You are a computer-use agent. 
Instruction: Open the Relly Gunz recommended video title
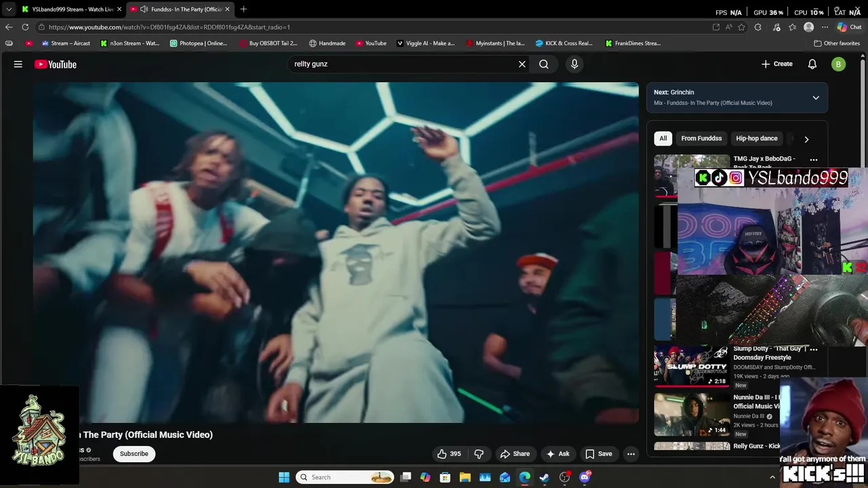pos(757,446)
